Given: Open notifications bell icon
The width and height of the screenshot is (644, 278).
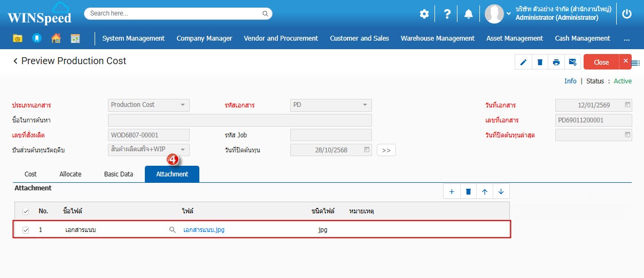Looking at the screenshot, I should point(468,14).
